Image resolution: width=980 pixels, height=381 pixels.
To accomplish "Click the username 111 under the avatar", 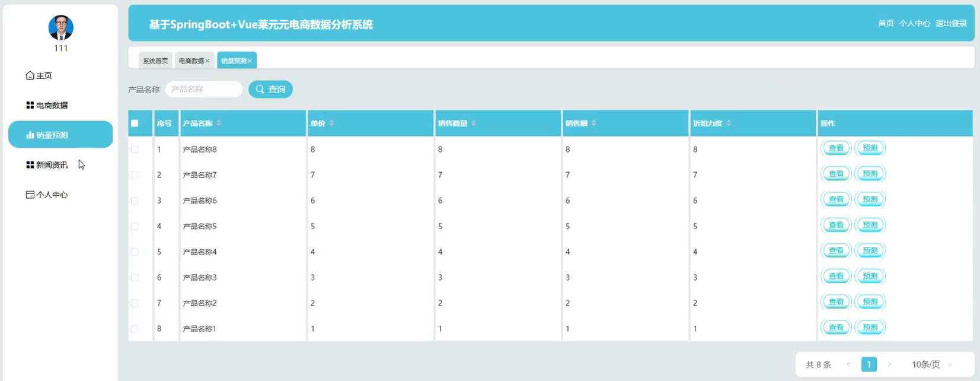I will (x=60, y=48).
